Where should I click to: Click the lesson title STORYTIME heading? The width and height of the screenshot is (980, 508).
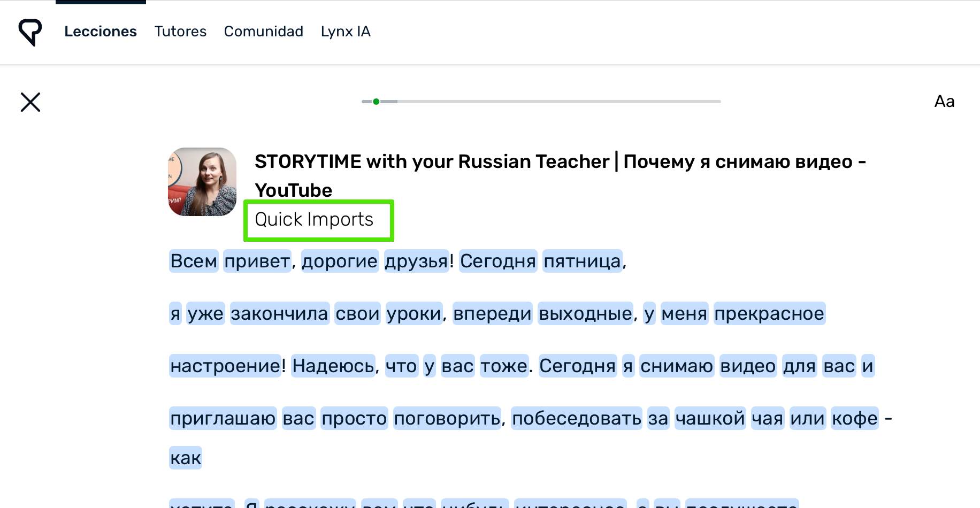click(x=560, y=161)
